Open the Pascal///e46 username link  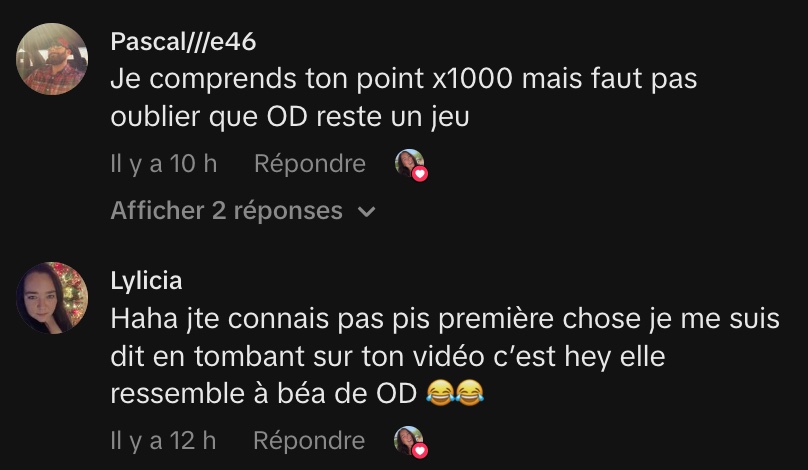183,41
